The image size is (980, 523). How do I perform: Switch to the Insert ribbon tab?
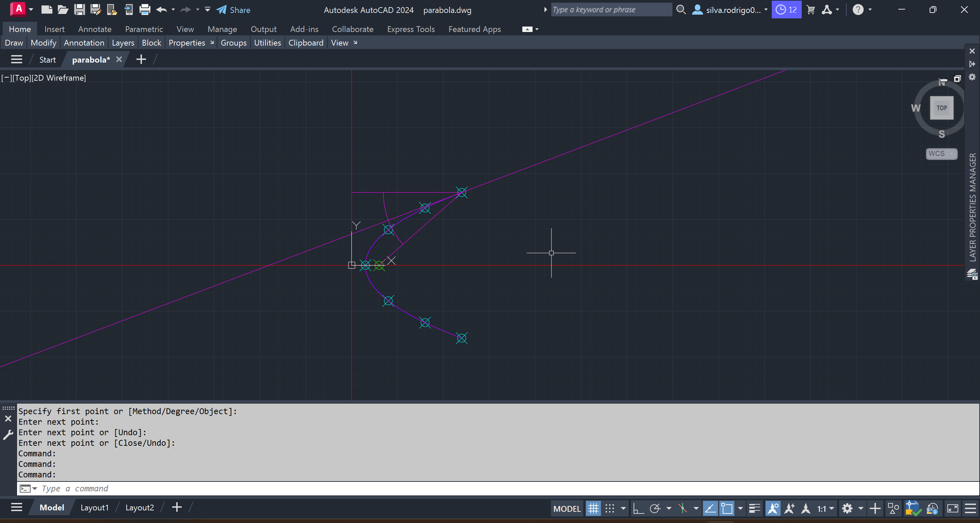[54, 29]
